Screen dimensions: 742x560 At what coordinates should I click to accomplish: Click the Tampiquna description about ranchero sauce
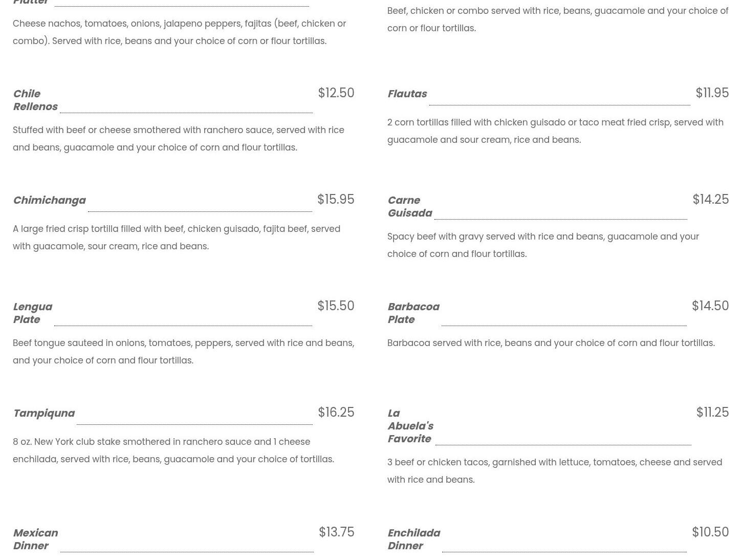pos(173,450)
